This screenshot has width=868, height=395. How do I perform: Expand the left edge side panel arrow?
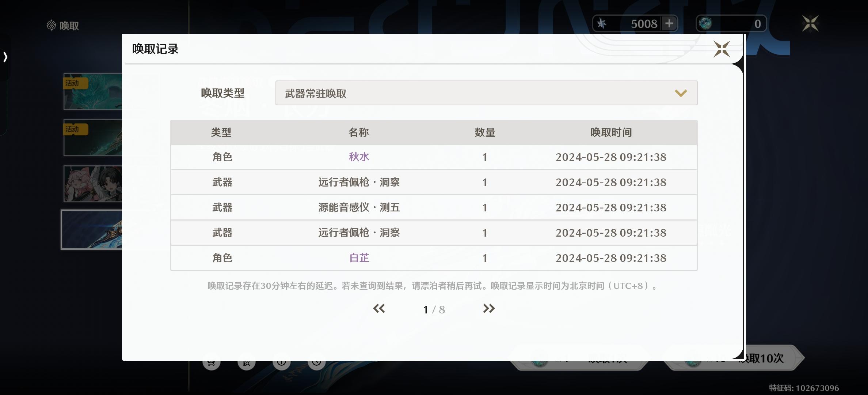(x=5, y=57)
